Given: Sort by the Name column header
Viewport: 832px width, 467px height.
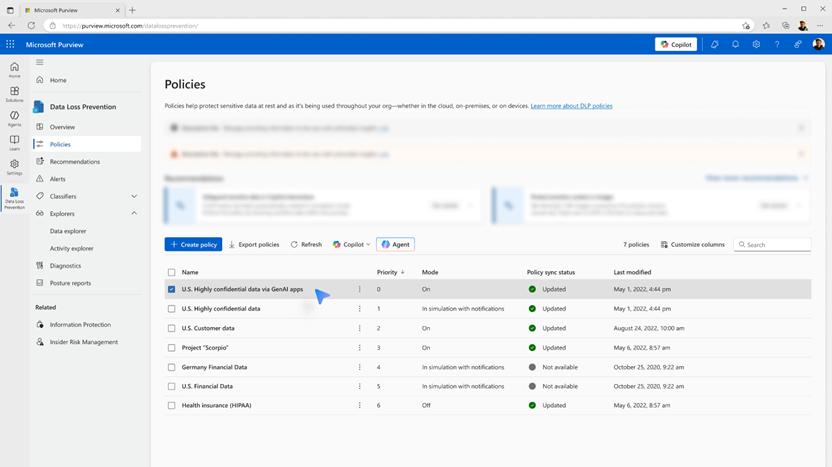Looking at the screenshot, I should (190, 272).
